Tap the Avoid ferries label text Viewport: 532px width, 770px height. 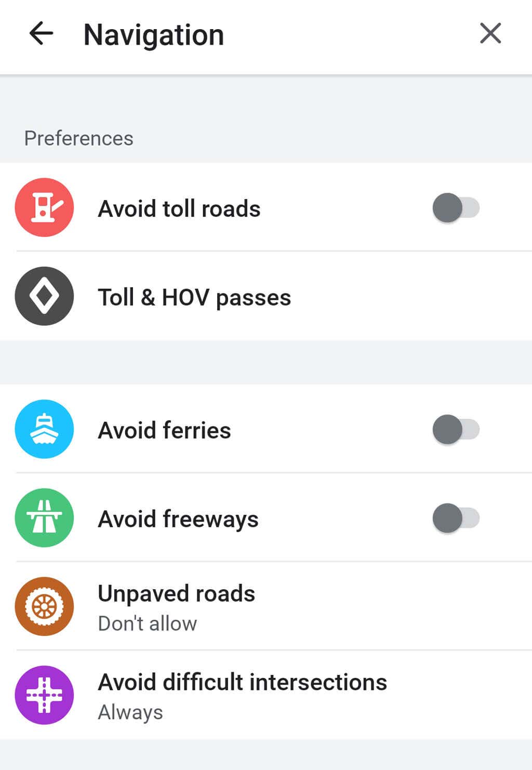164,430
